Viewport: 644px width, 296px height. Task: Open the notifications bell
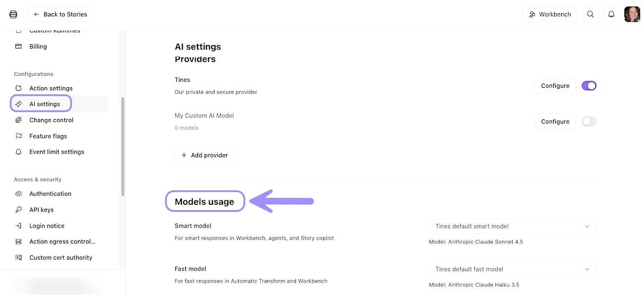point(611,14)
